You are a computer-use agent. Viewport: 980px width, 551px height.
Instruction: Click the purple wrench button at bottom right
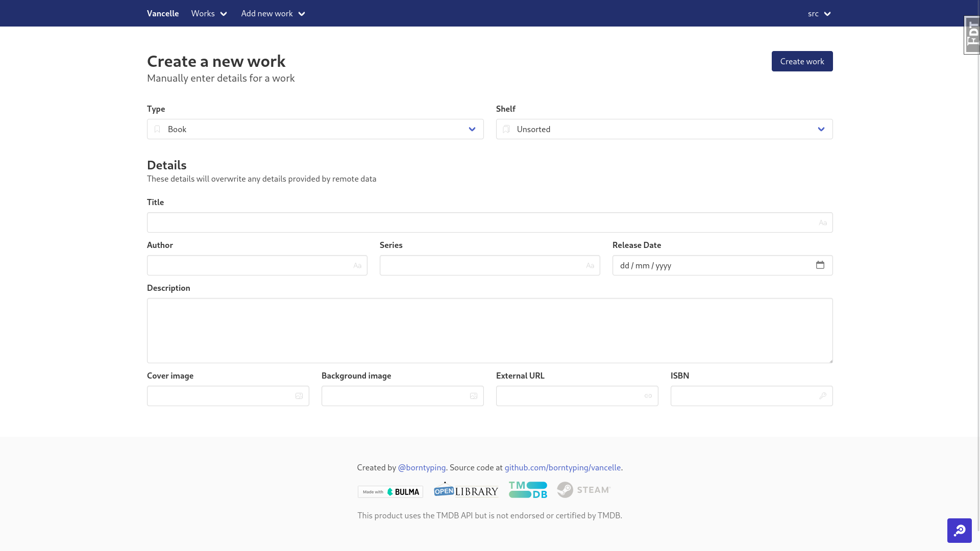[959, 531]
